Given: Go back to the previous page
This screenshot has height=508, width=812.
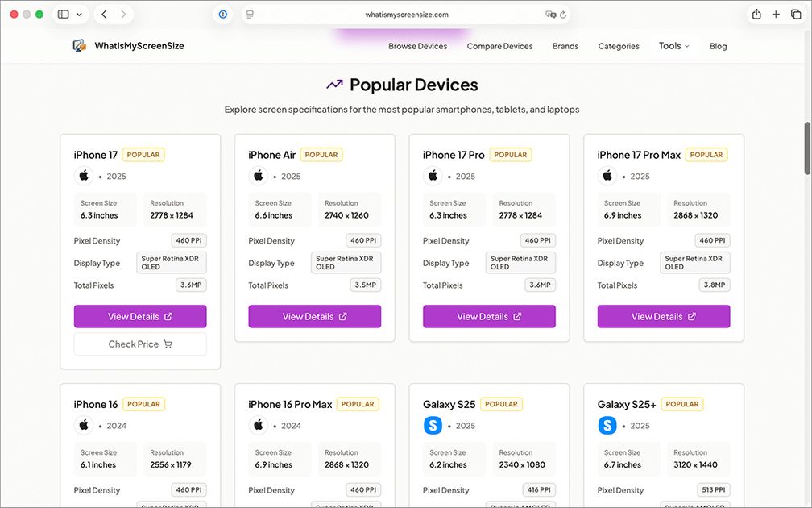Looking at the screenshot, I should (105, 15).
